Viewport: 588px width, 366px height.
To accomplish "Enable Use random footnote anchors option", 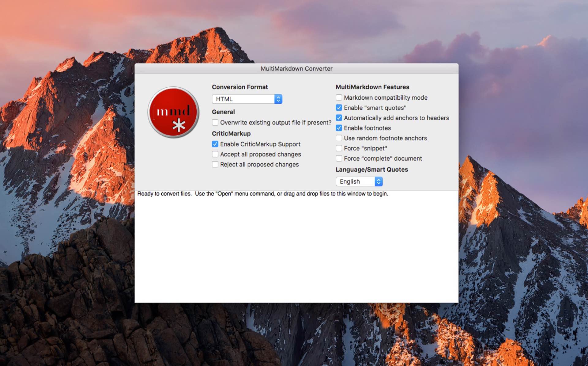I will pyautogui.click(x=339, y=137).
